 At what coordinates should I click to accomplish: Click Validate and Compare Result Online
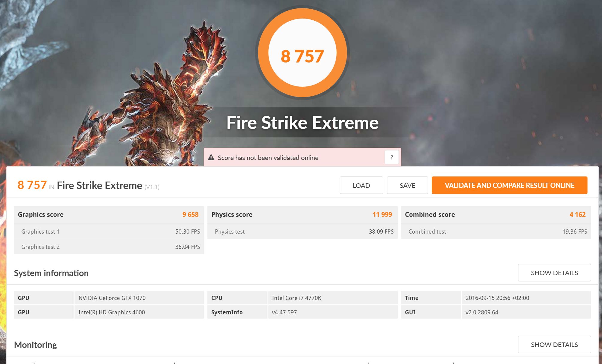point(509,185)
